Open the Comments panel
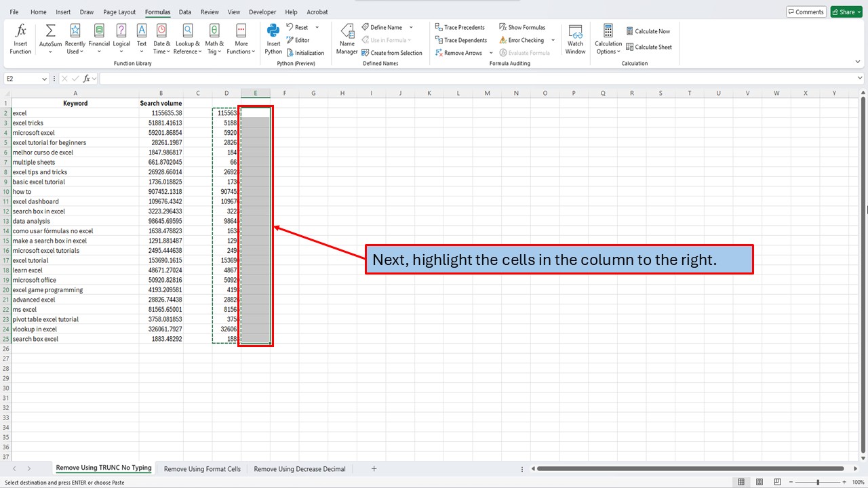Image resolution: width=868 pixels, height=488 pixels. coord(806,12)
